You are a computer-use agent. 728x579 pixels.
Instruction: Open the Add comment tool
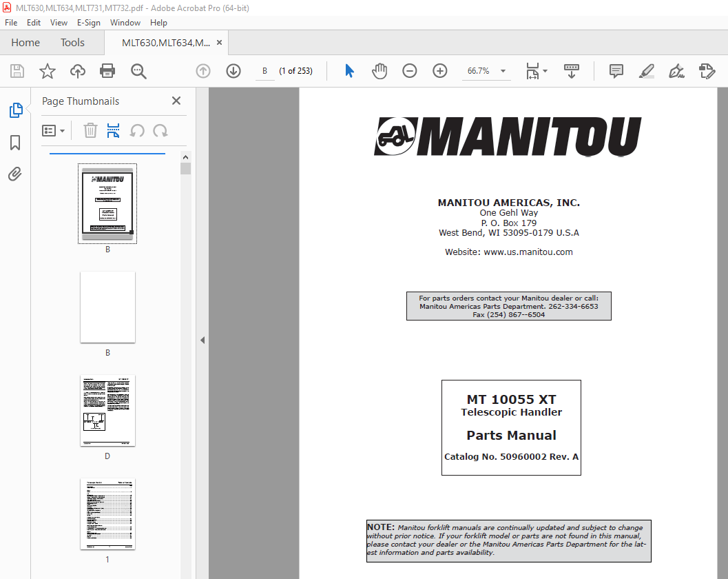616,71
